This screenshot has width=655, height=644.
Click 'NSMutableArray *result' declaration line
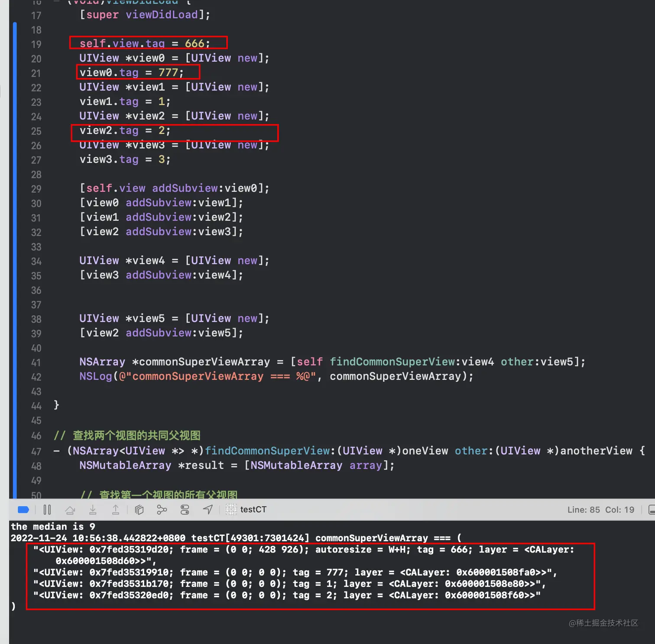click(237, 465)
